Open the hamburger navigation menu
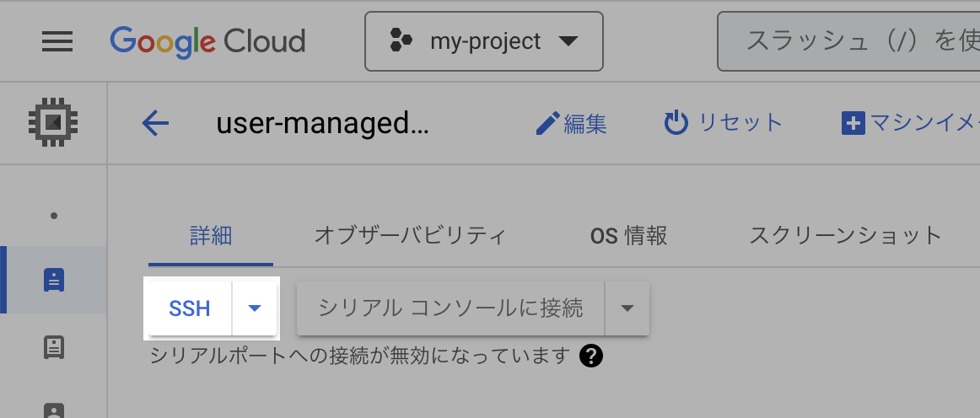The width and height of the screenshot is (980, 418). point(57,40)
